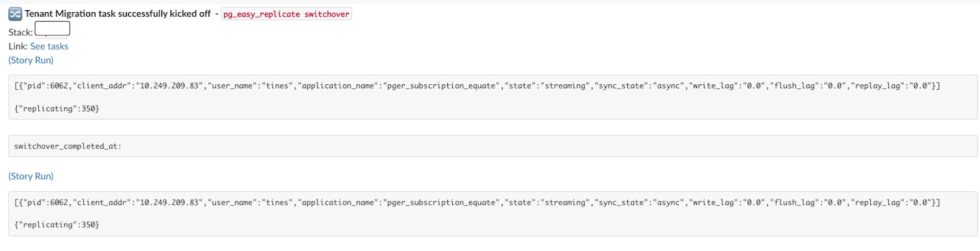Click pid 6062 in the top code block
The width and height of the screenshot is (980, 251).
click(x=44, y=86)
